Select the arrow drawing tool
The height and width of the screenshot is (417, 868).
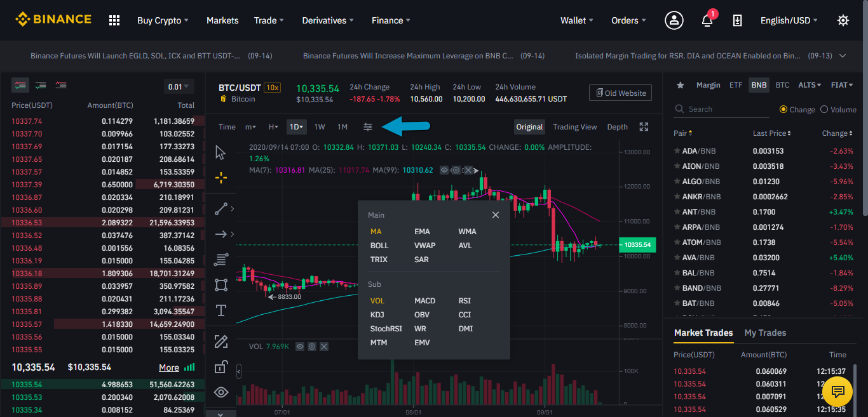[x=221, y=234]
